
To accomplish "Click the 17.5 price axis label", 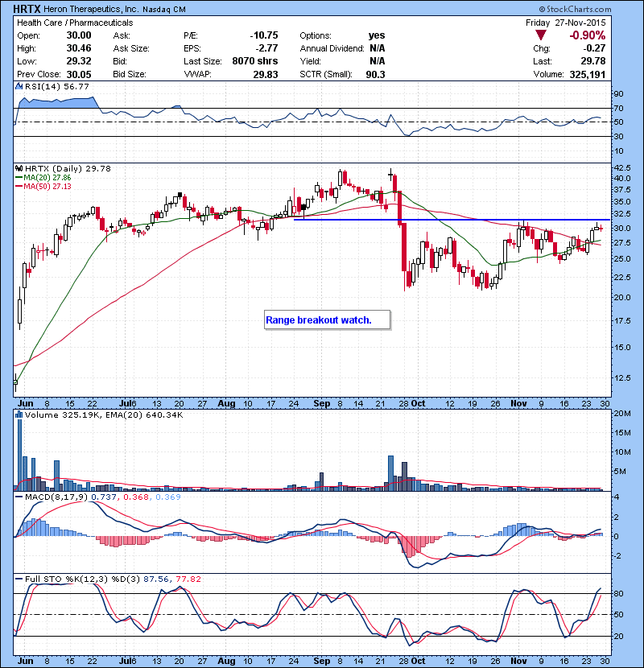I will click(621, 321).
